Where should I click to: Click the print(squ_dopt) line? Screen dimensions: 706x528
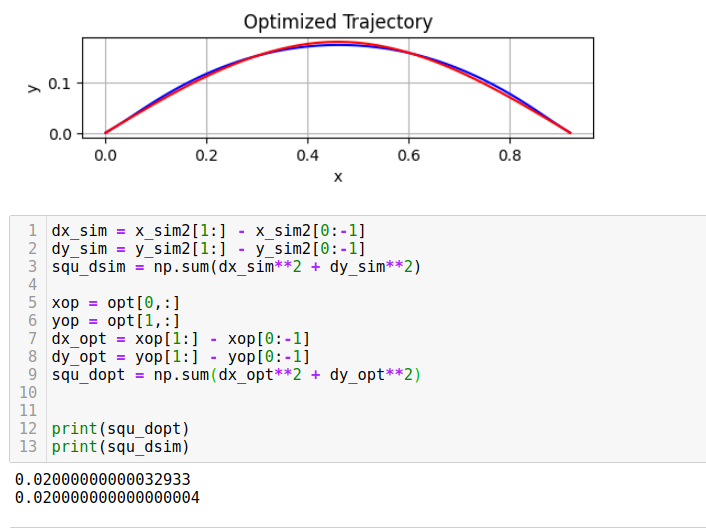click(x=121, y=429)
